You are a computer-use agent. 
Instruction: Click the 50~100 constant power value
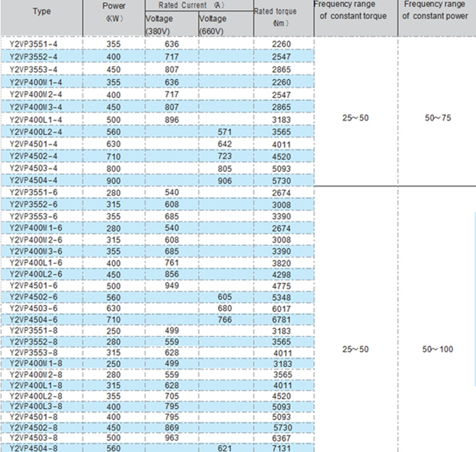[x=438, y=349]
